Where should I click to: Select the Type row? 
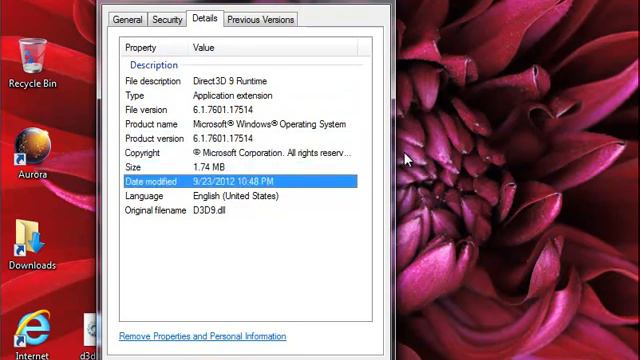[x=240, y=96]
